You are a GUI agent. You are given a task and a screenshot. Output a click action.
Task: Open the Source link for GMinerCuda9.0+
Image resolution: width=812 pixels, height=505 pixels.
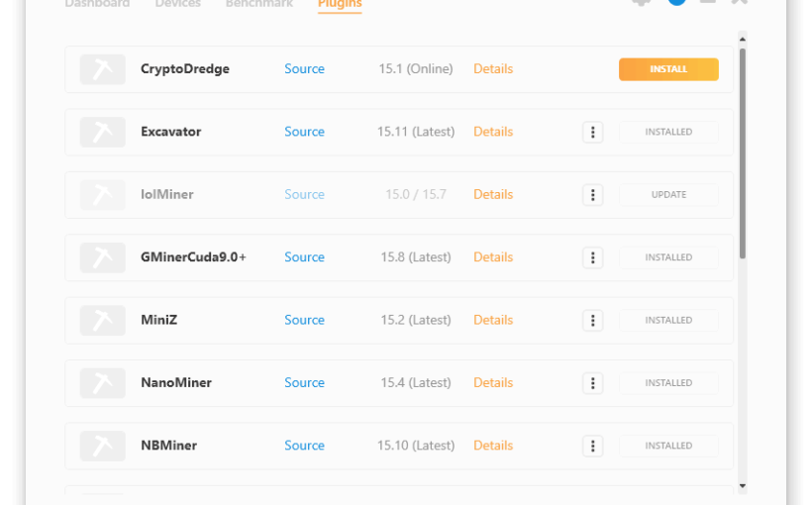304,257
